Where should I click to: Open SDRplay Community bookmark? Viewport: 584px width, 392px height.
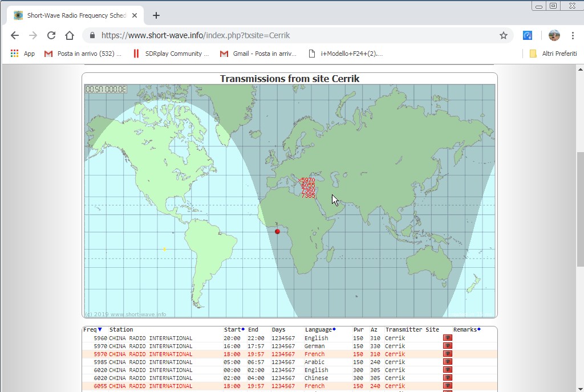tap(171, 54)
